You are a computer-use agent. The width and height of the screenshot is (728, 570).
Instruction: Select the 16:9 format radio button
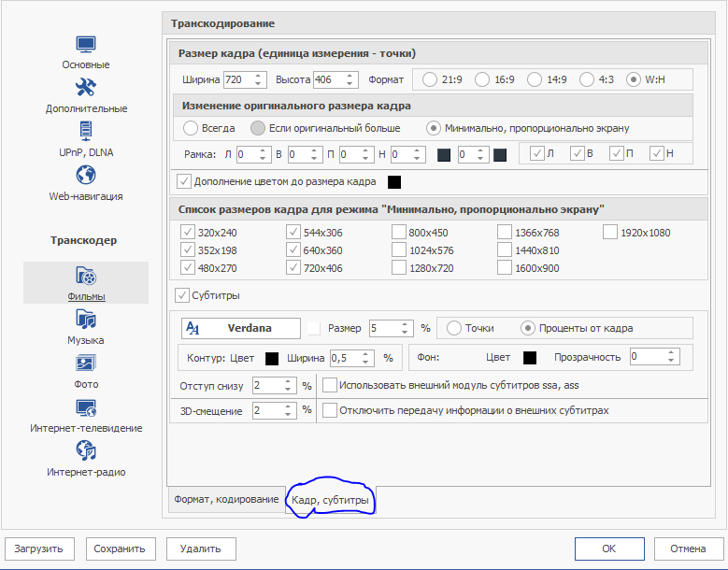(x=482, y=79)
